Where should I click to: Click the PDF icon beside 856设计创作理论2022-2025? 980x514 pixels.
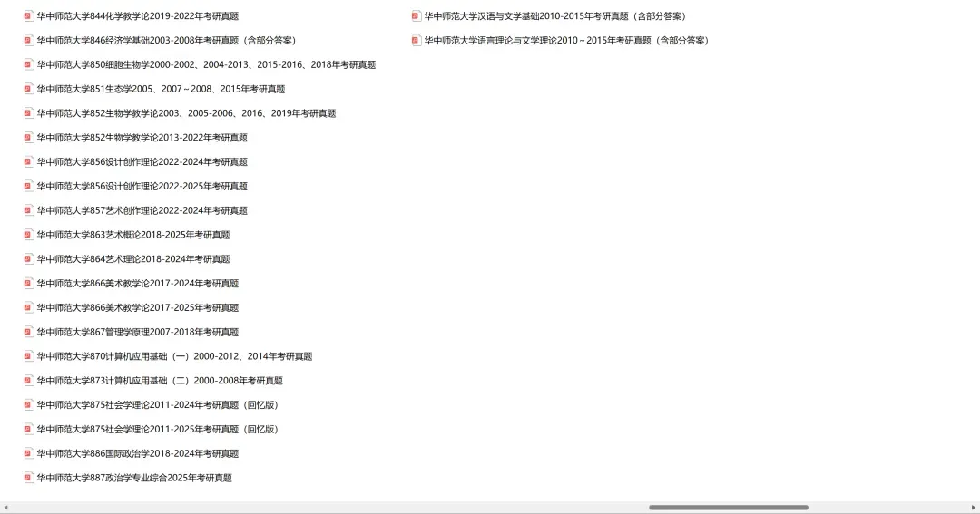coord(28,186)
